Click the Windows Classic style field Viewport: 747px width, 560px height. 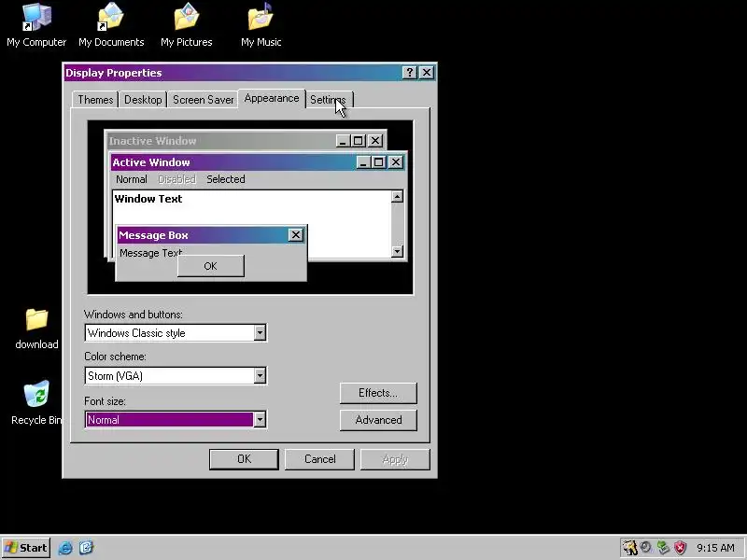[x=176, y=333]
